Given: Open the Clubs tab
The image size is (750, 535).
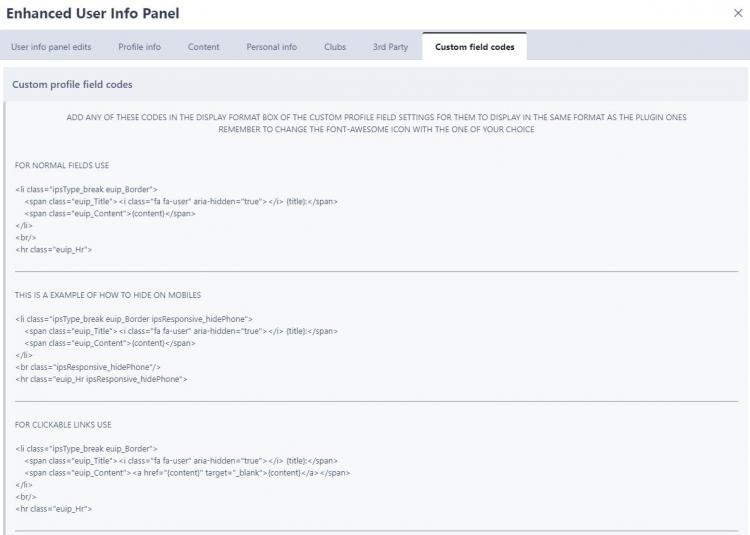Looking at the screenshot, I should 335,47.
